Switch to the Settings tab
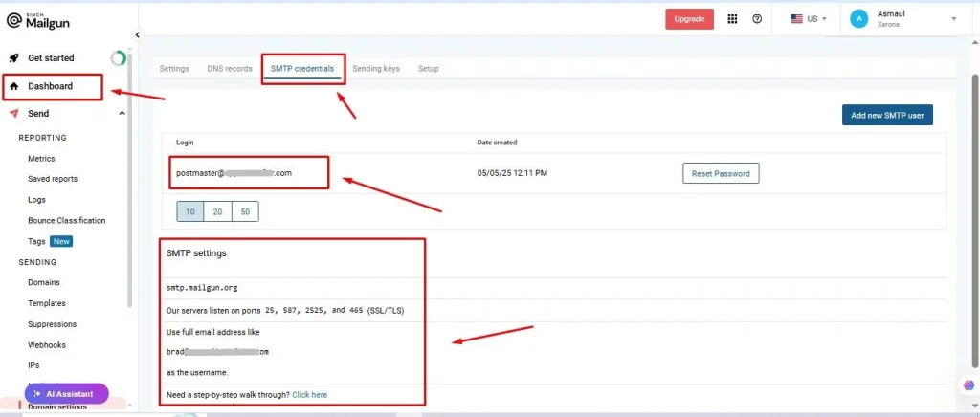Viewport: 980px width, 417px height. click(x=174, y=69)
